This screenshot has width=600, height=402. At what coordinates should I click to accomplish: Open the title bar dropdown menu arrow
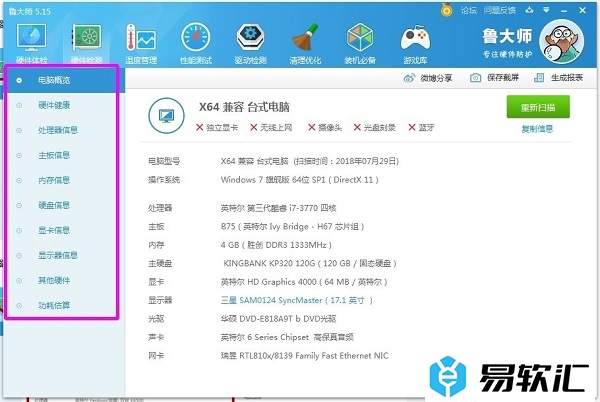pos(546,10)
